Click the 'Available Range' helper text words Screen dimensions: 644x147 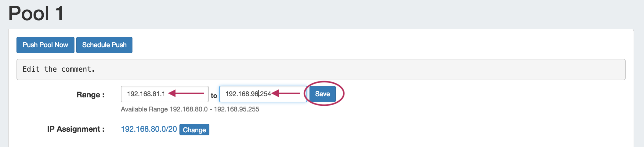(144, 109)
